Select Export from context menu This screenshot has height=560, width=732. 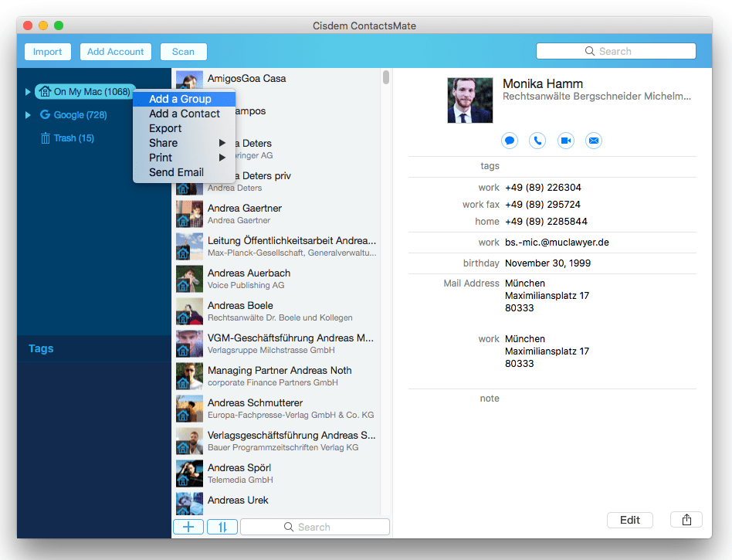165,128
